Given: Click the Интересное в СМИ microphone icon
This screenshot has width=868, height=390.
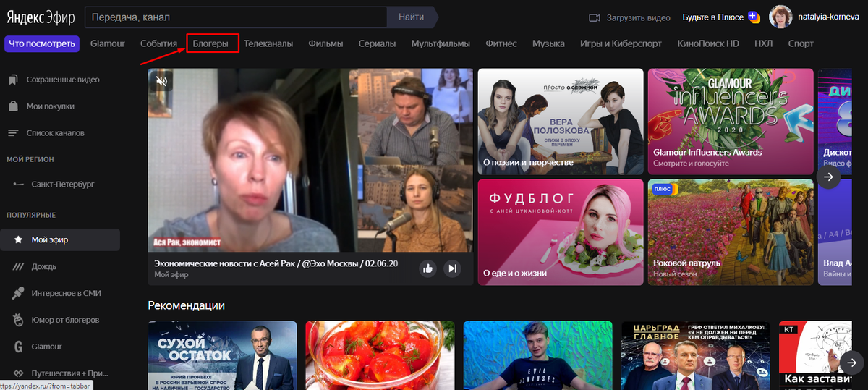Looking at the screenshot, I should (x=17, y=293).
